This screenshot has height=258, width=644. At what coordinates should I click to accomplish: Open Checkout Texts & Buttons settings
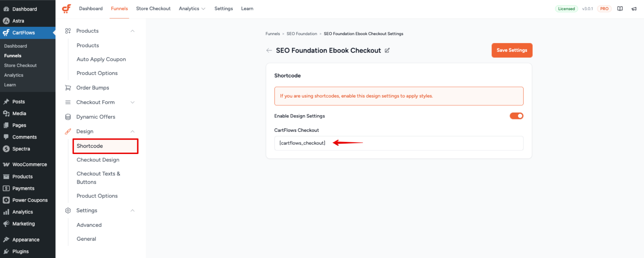pos(98,178)
